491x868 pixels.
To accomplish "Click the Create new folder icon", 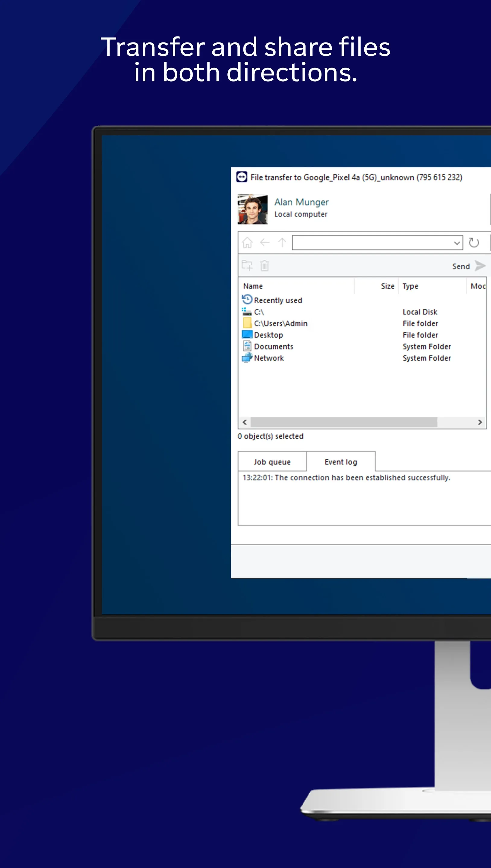I will [247, 266].
